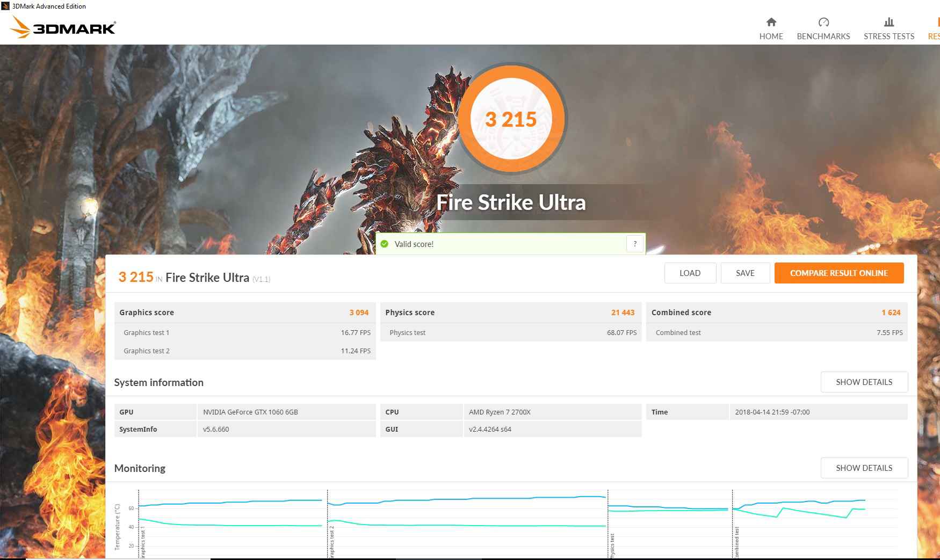Image resolution: width=940 pixels, height=560 pixels.
Task: Click the GUI version v2.4.4264 s64
Action: pos(490,429)
